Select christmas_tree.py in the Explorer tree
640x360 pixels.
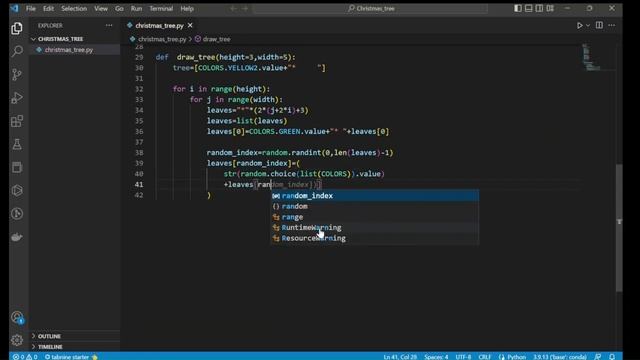tap(69, 50)
